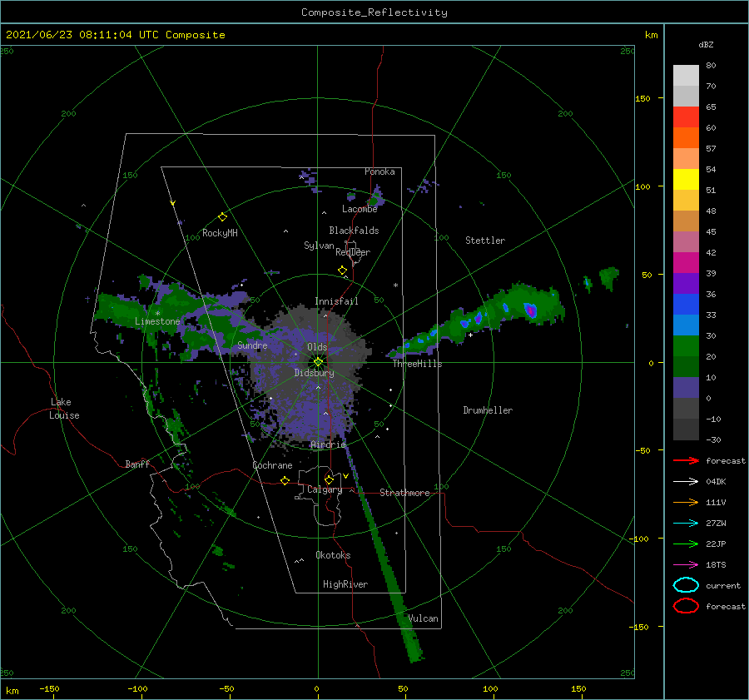Click the Stettler label

coord(485,241)
